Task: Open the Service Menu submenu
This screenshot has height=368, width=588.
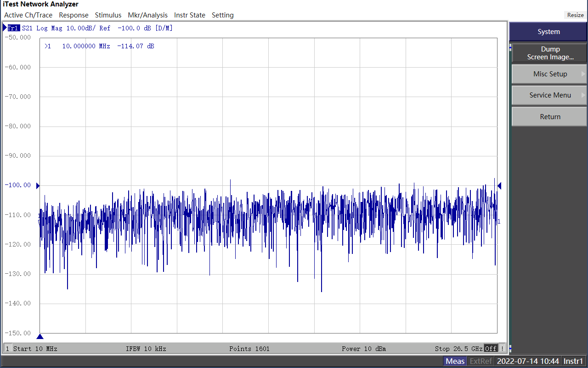Action: coord(550,95)
